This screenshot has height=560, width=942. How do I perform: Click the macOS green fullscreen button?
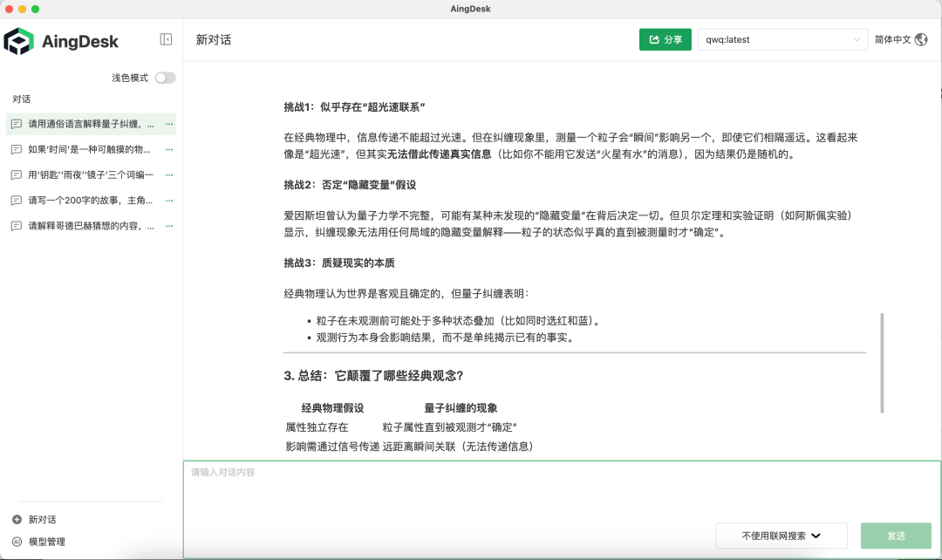click(x=36, y=9)
